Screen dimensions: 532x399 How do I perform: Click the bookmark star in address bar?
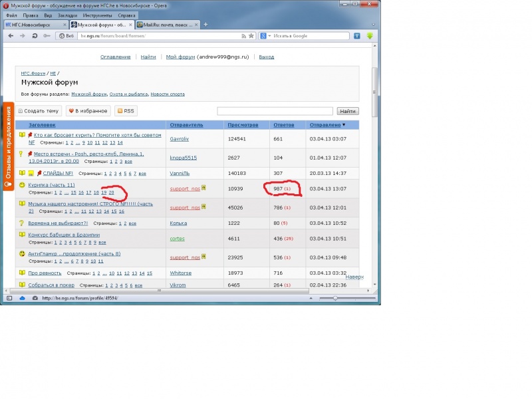click(x=251, y=36)
